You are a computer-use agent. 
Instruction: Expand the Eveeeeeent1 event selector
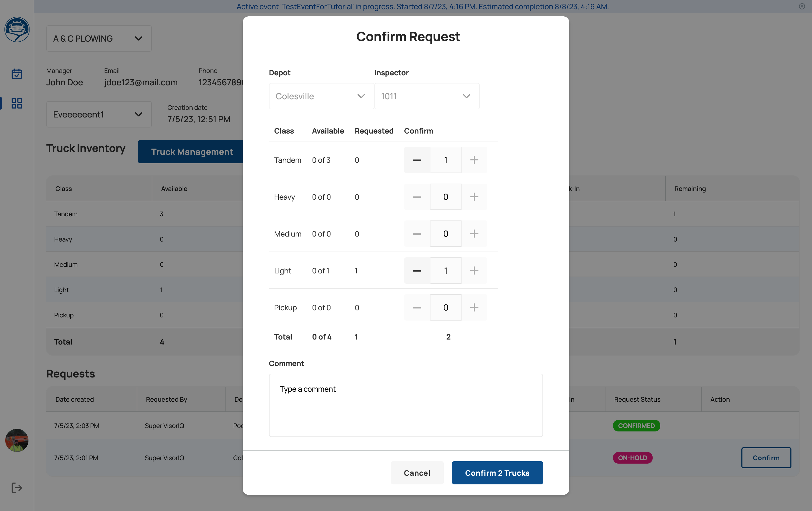tap(99, 115)
